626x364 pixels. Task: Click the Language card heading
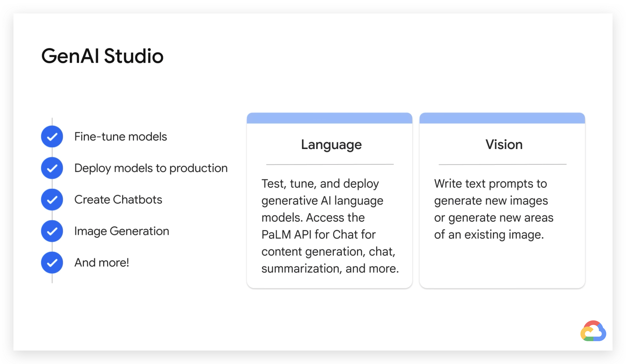click(331, 145)
